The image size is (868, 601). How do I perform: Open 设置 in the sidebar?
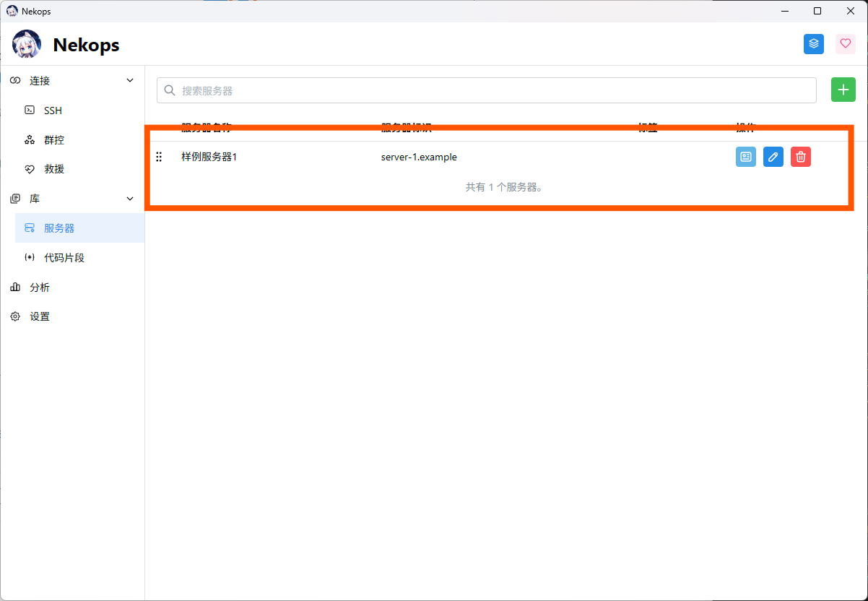coord(40,316)
